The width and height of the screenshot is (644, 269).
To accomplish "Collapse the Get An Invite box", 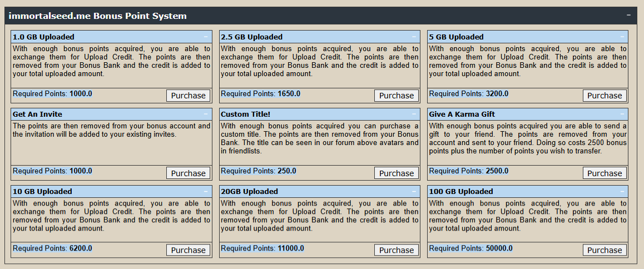I will coord(206,114).
